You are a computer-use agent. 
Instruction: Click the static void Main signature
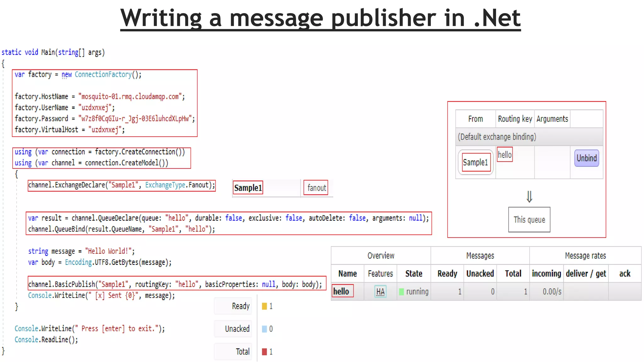click(53, 52)
